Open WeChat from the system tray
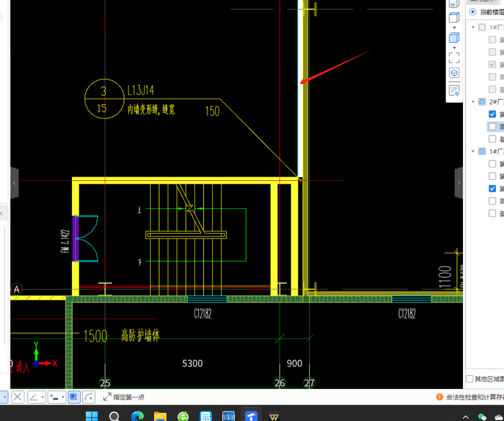The width and height of the screenshot is (504, 421). click(x=482, y=417)
